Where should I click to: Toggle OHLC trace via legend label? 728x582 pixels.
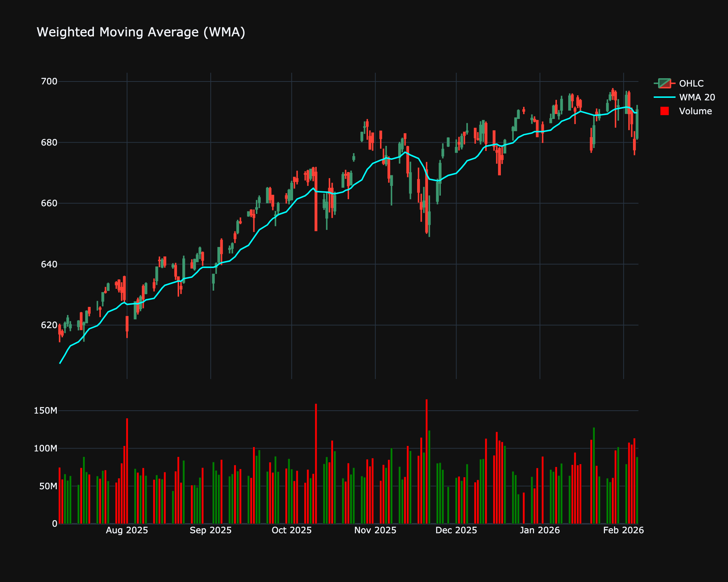691,83
